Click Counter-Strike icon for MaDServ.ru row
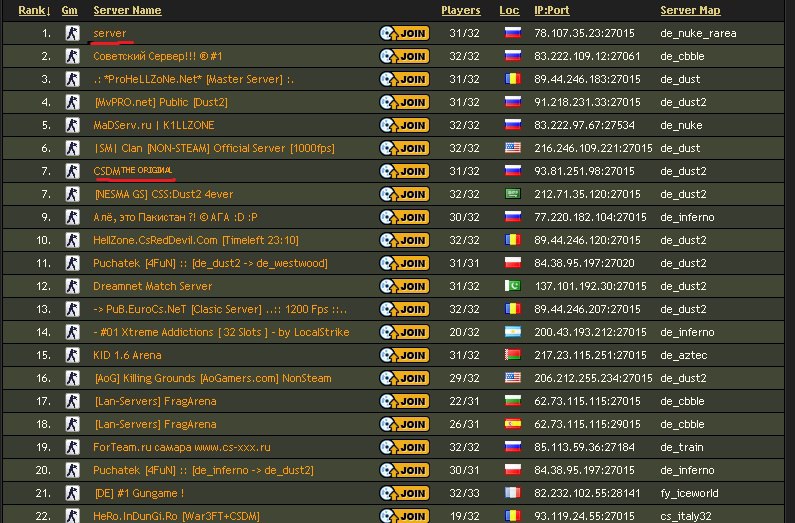Image resolution: width=795 pixels, height=523 pixels. pyautogui.click(x=73, y=125)
